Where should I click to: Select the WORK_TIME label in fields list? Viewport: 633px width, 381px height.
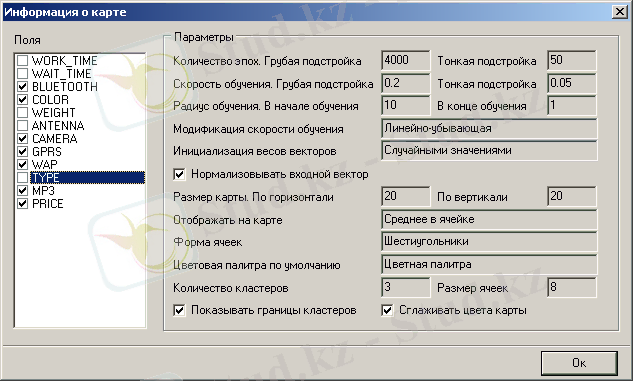pos(65,61)
